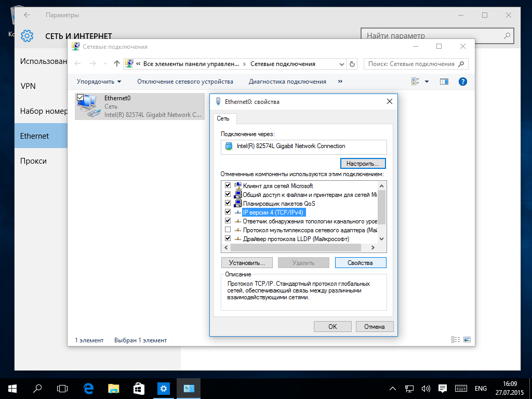Click Settings gear icon in Параметры
The height and width of the screenshot is (399, 532).
pos(27,36)
